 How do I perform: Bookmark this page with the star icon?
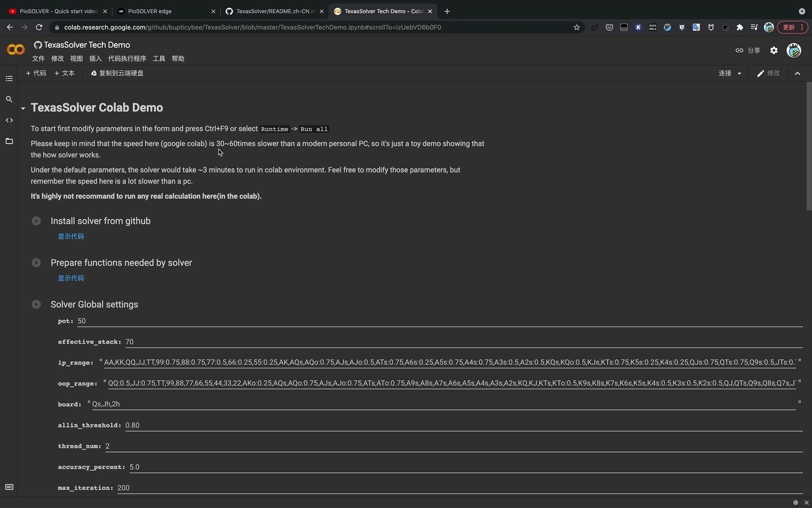pyautogui.click(x=576, y=27)
